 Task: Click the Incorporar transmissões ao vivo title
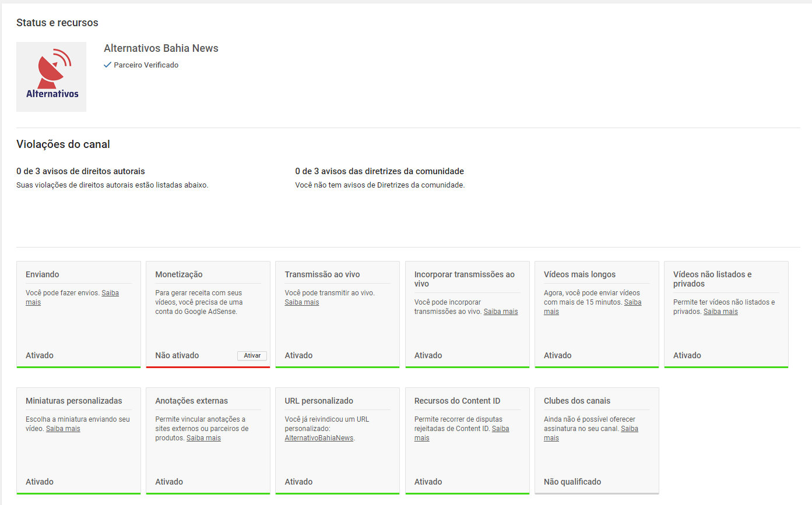(x=465, y=279)
